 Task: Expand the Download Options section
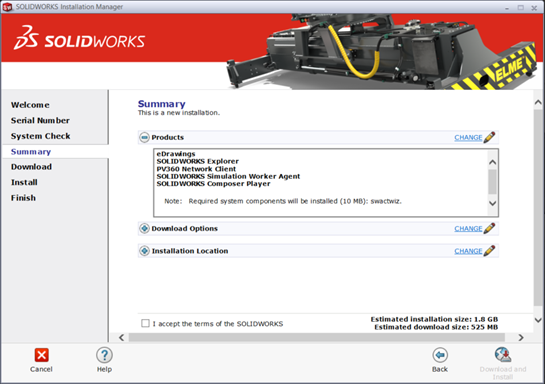tap(144, 228)
